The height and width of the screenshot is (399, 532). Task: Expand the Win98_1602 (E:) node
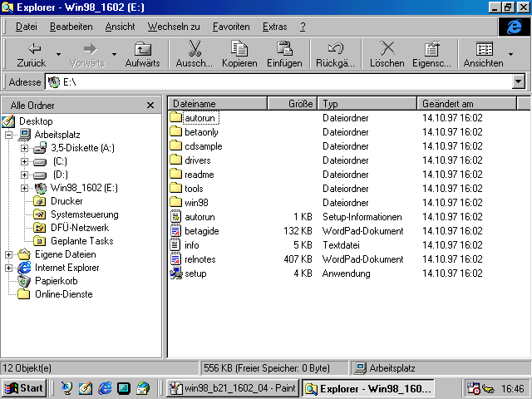coord(24,188)
